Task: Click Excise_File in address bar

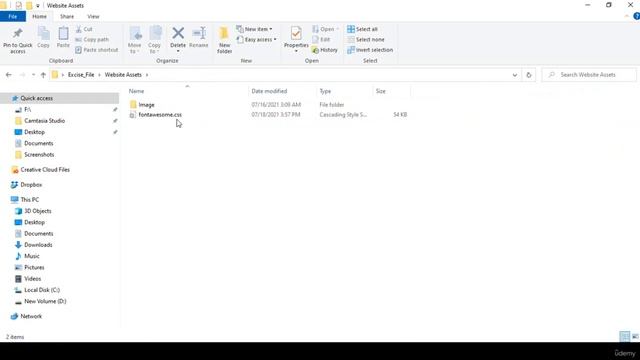Action: tap(81, 75)
